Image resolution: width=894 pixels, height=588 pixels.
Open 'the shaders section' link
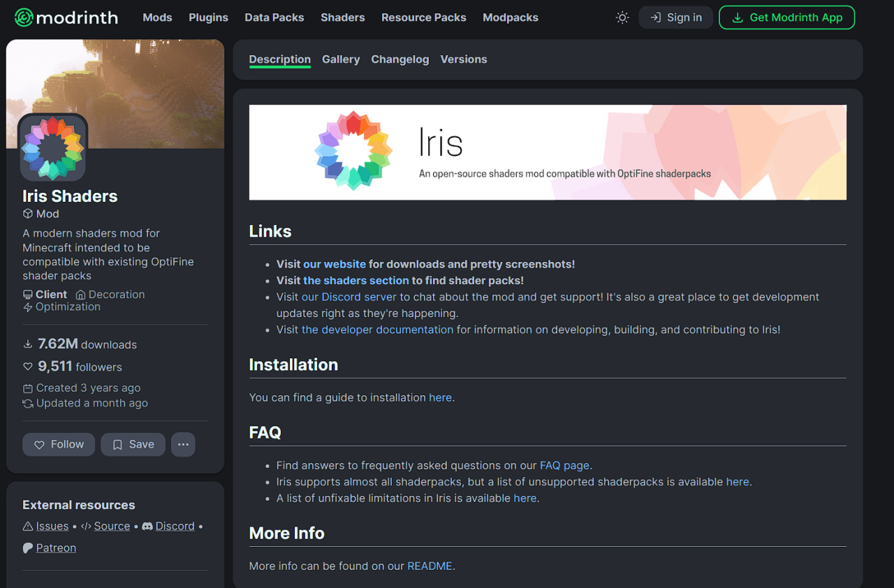(356, 280)
